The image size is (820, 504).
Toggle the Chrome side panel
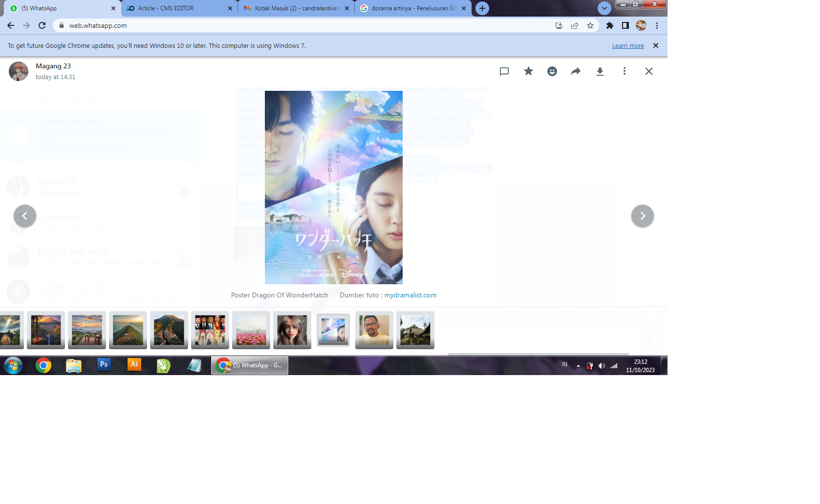click(626, 25)
